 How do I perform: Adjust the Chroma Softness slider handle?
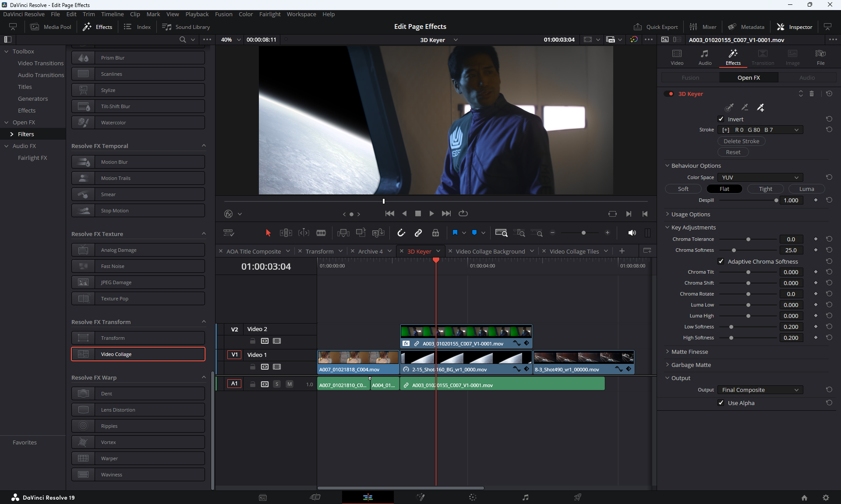pyautogui.click(x=734, y=250)
